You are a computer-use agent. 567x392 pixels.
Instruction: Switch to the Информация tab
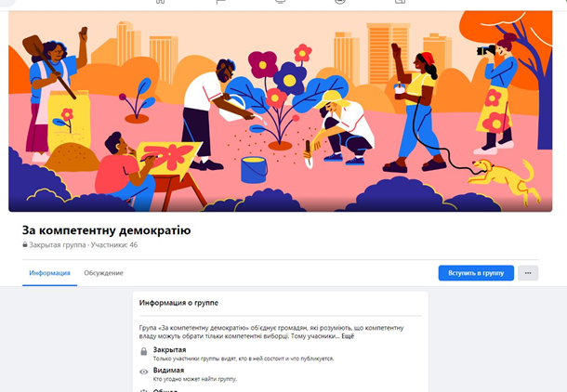tap(49, 273)
